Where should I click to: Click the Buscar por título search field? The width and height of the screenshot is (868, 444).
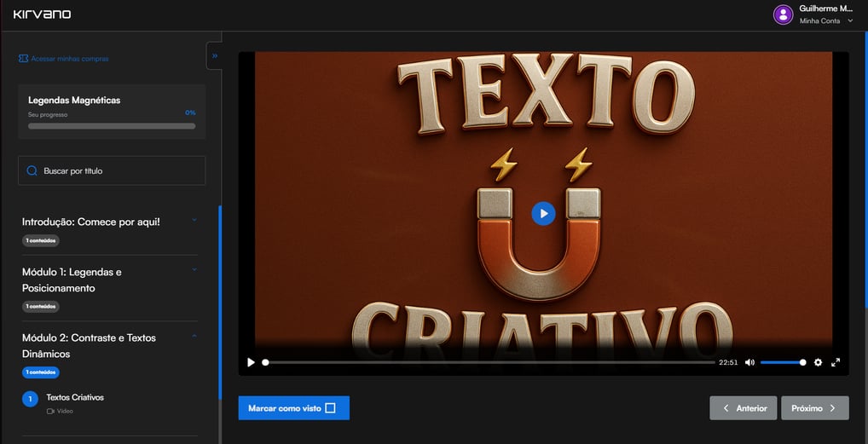coord(119,170)
